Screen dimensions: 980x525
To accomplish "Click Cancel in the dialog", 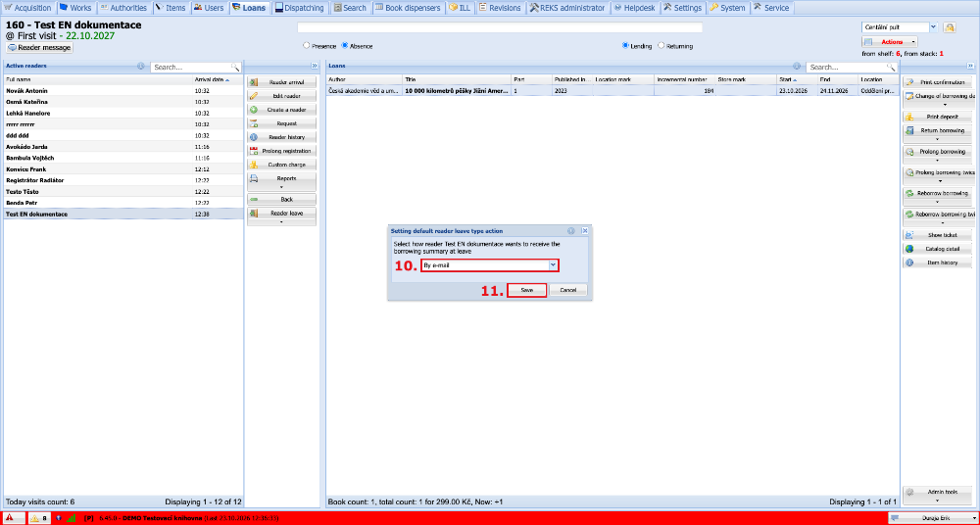I will pyautogui.click(x=568, y=290).
